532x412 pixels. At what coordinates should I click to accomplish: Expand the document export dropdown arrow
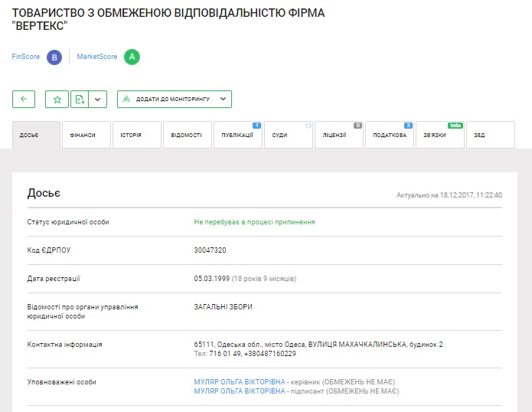click(98, 99)
